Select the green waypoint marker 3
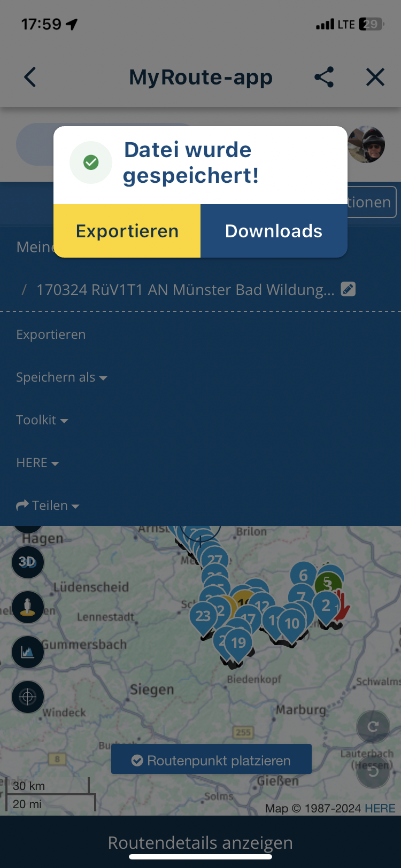 [x=328, y=584]
